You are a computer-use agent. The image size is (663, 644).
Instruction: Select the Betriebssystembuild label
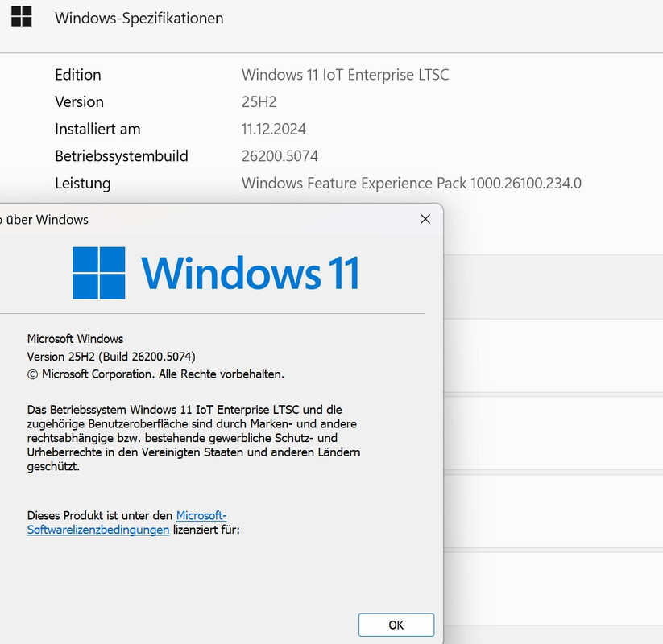tap(122, 156)
